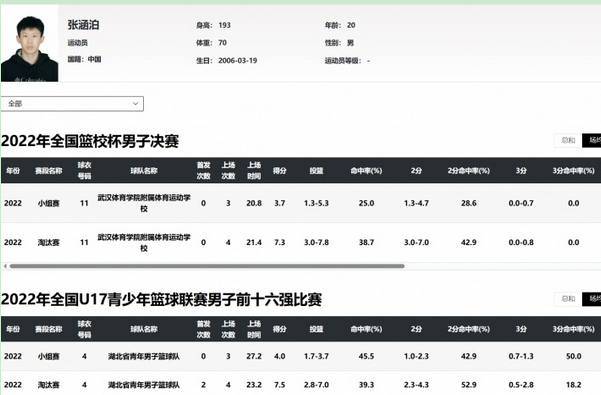
Task: Click the 45.5 shooting percentage in U17 table
Action: (x=366, y=356)
